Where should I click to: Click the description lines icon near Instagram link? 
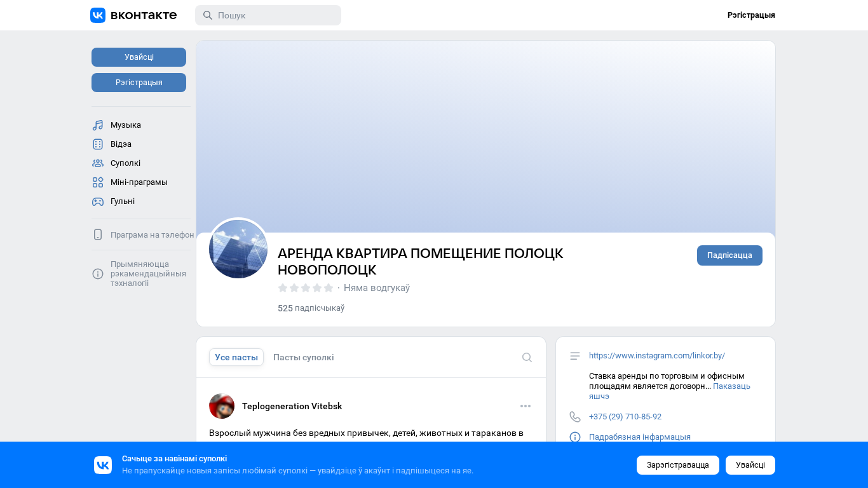(x=575, y=356)
